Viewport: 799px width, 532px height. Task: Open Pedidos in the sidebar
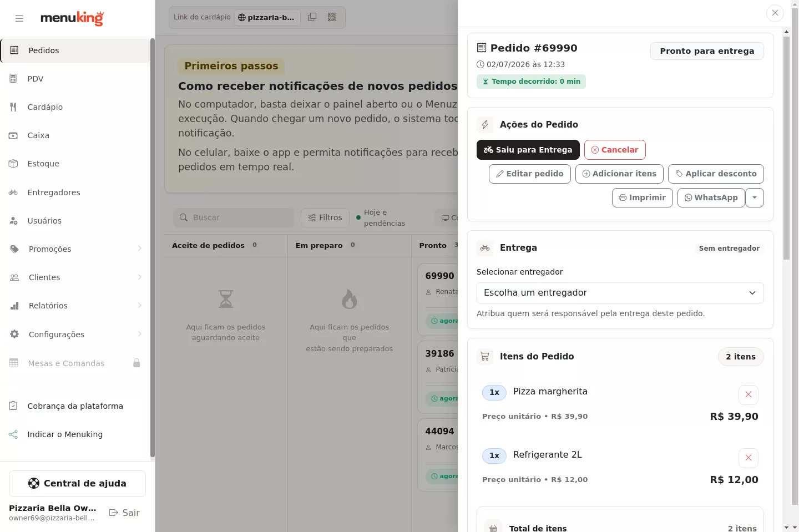pos(75,50)
